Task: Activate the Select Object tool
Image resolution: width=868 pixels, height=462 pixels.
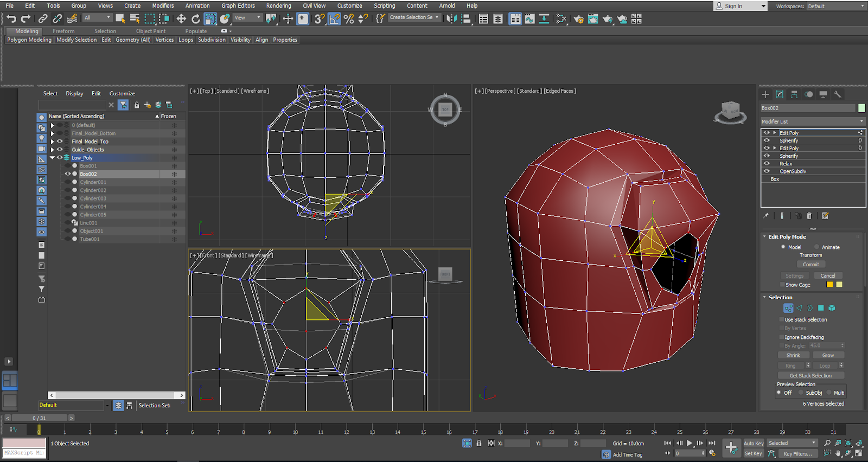Action: 120,18
